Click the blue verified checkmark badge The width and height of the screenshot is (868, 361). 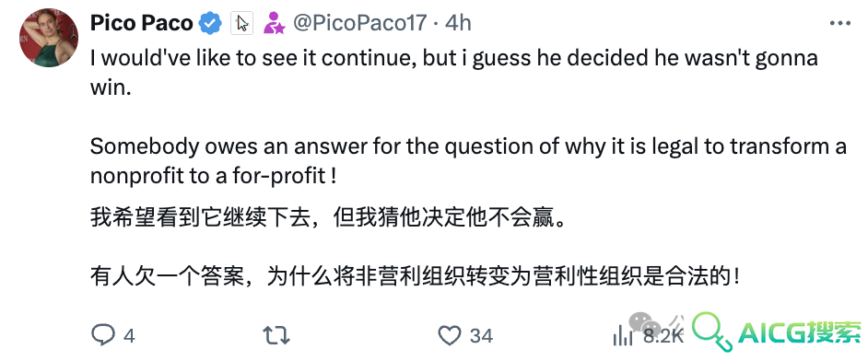click(x=211, y=23)
